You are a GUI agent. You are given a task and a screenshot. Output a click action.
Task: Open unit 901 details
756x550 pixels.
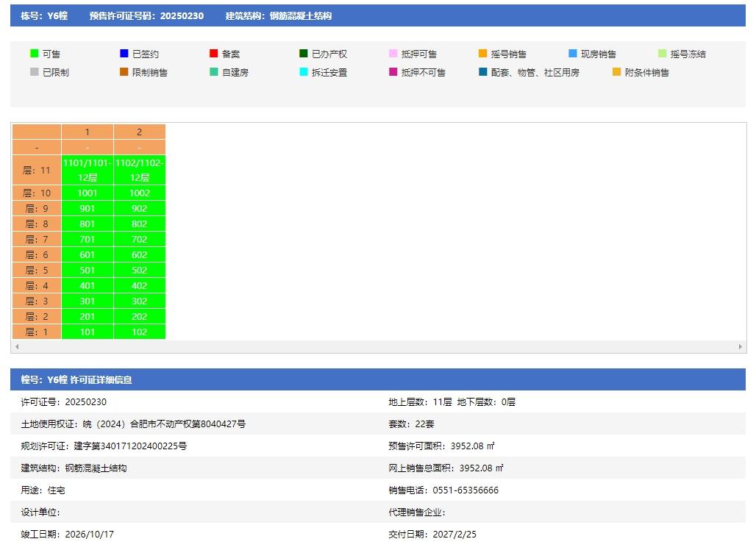point(88,209)
